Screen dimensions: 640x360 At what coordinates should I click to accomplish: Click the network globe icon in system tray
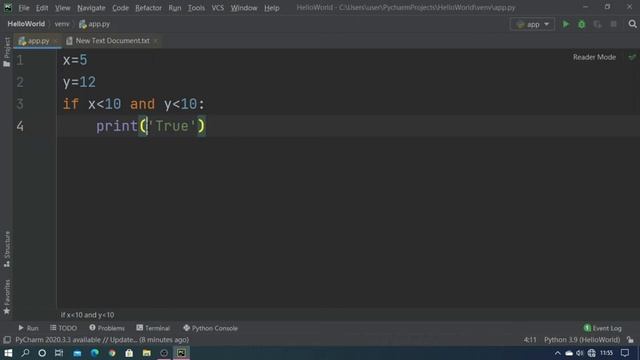pyautogui.click(x=591, y=353)
